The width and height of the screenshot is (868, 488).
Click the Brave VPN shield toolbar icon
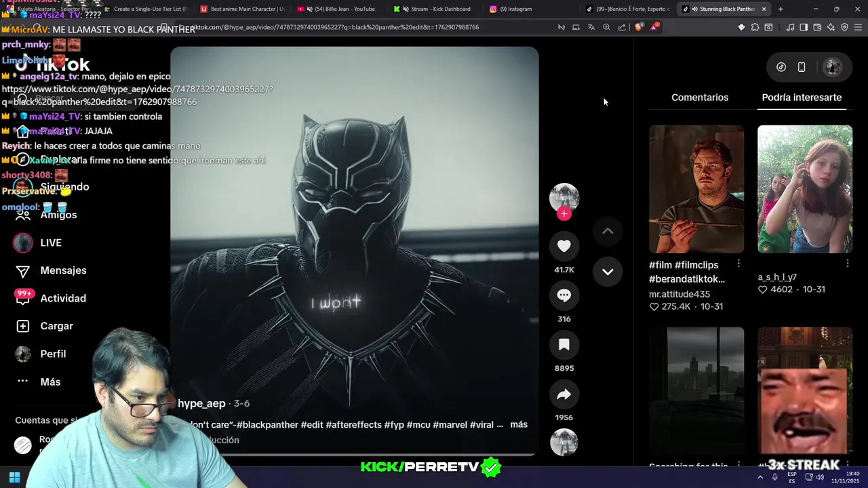pos(844,27)
